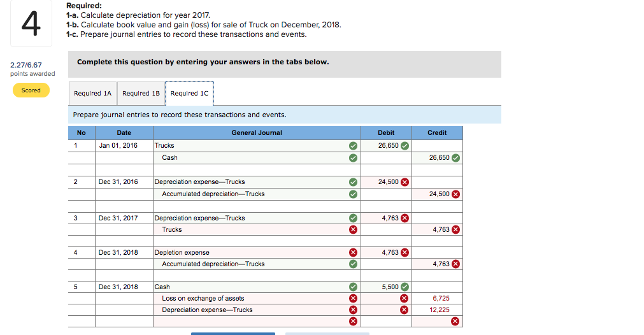Click red X icon on Depletion expense row
Image resolution: width=644 pixels, height=335 pixels.
coord(353,252)
